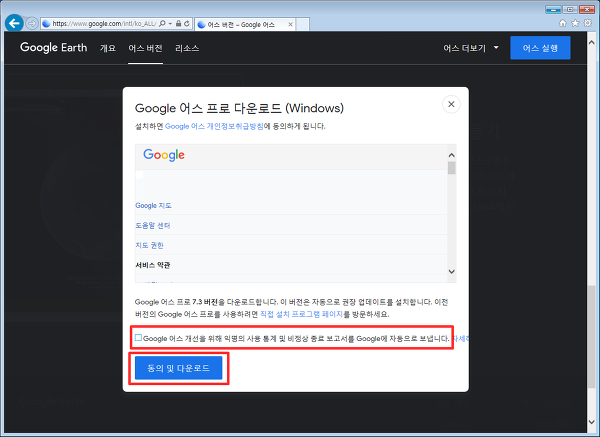Click the search magnifier in address bar
The width and height of the screenshot is (600, 437).
(x=162, y=24)
